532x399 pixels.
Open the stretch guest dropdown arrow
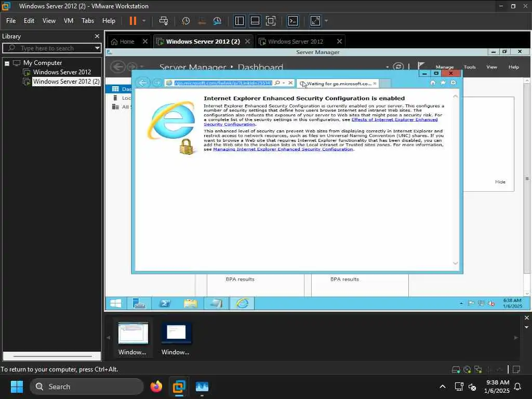326,21
